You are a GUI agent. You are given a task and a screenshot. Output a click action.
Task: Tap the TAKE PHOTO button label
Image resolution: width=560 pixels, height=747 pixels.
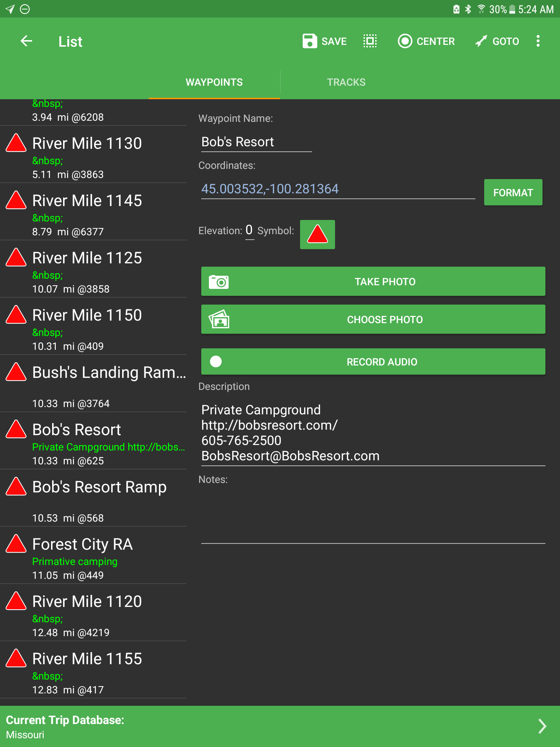click(385, 282)
